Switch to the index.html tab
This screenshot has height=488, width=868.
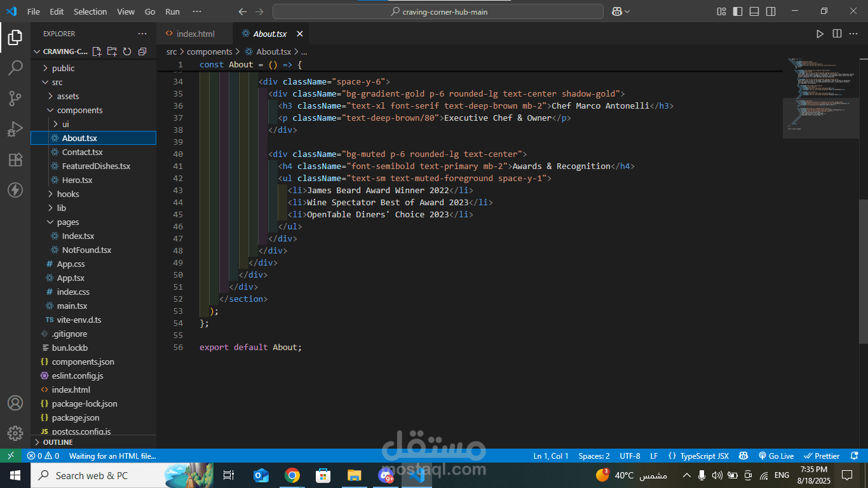click(x=195, y=34)
